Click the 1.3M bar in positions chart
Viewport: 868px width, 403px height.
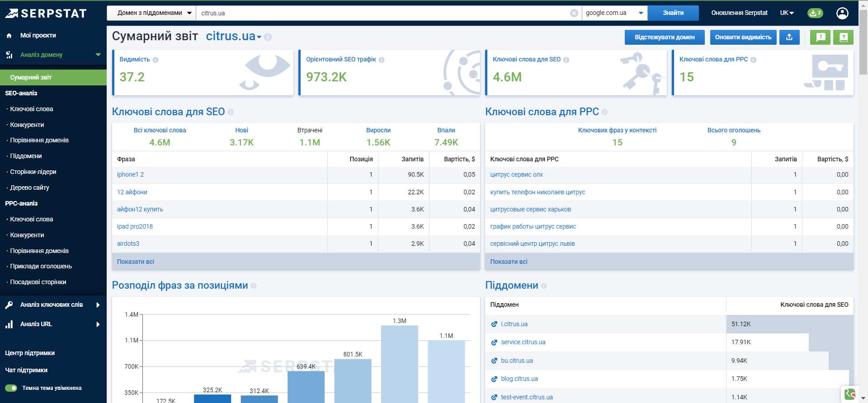pos(400,364)
